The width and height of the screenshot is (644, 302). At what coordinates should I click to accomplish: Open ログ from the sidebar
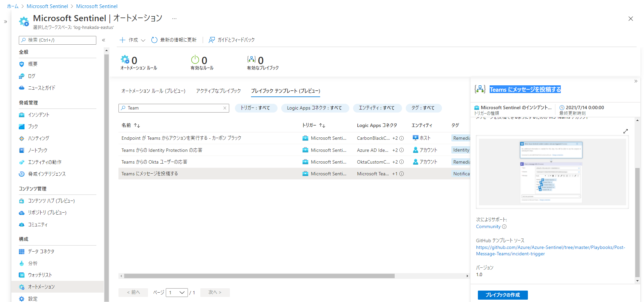tap(31, 76)
